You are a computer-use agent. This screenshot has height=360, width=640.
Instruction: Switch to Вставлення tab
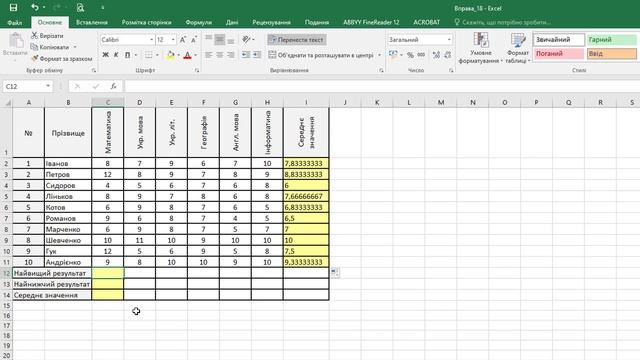click(x=92, y=22)
